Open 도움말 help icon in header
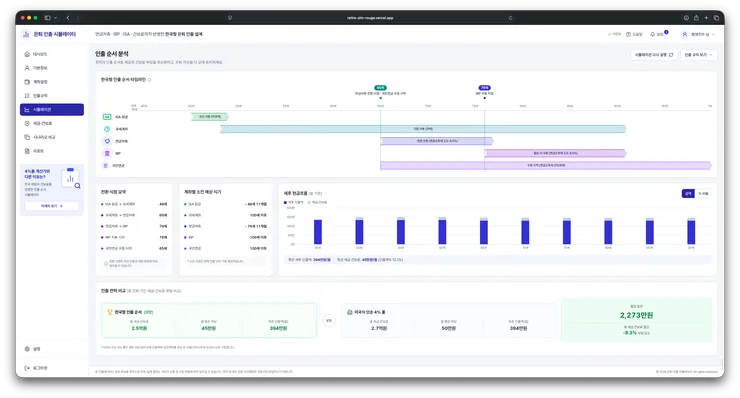The width and height of the screenshot is (740, 398). click(628, 34)
